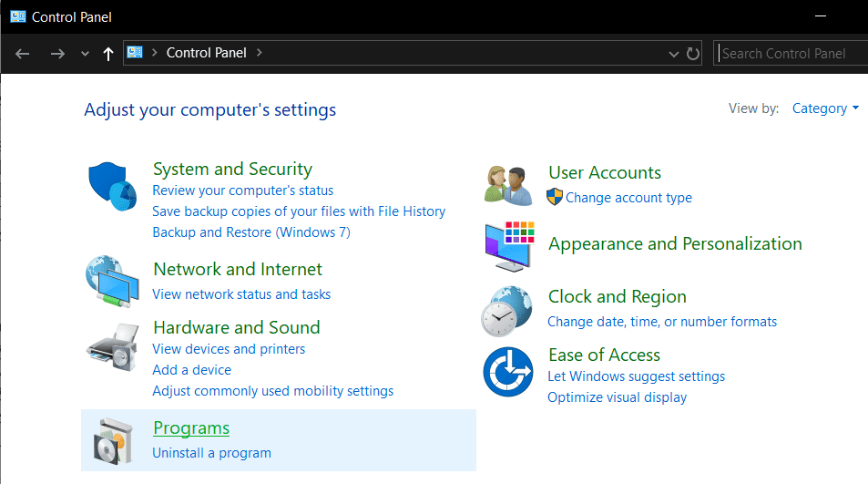Screen dimensions: 868x484
Task: Expand chevron before Control Panel breadcrumb
Action: (x=155, y=53)
